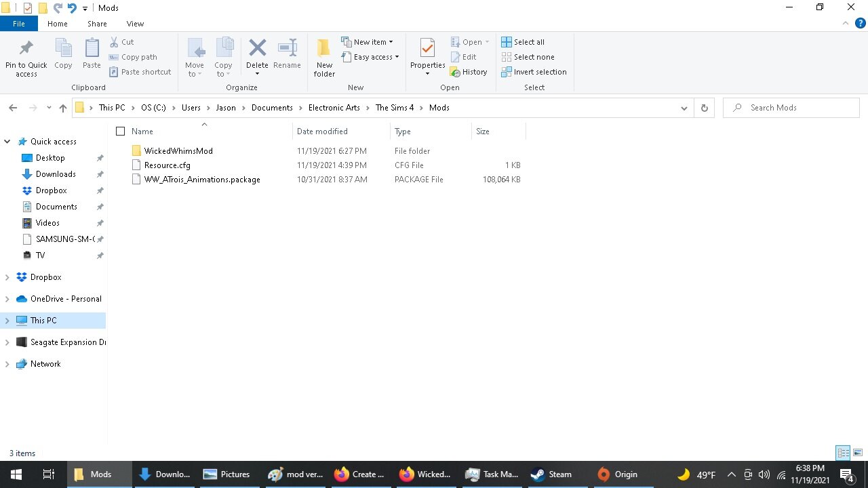Open Desktop in Quick access
This screenshot has width=868, height=488.
(50, 158)
